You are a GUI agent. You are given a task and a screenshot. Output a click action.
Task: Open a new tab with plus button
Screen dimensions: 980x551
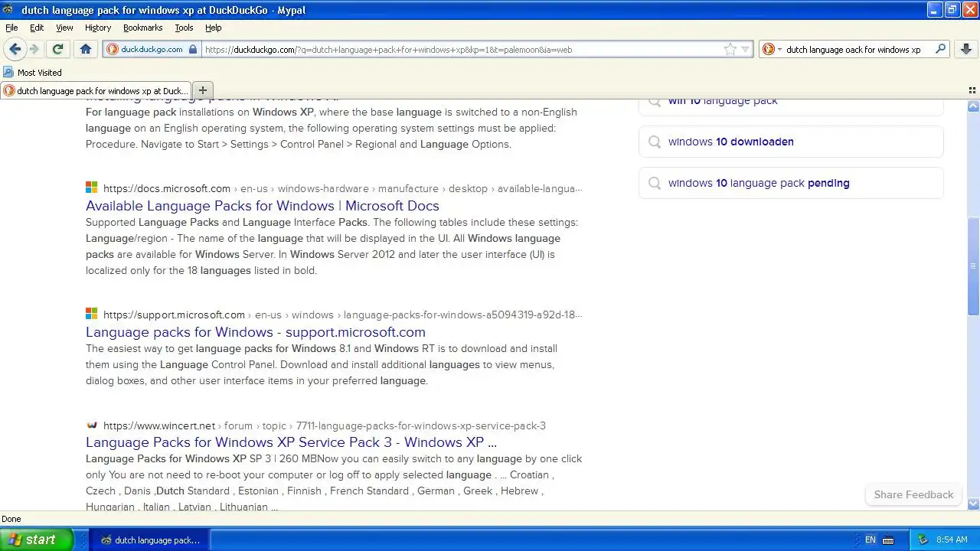click(203, 90)
